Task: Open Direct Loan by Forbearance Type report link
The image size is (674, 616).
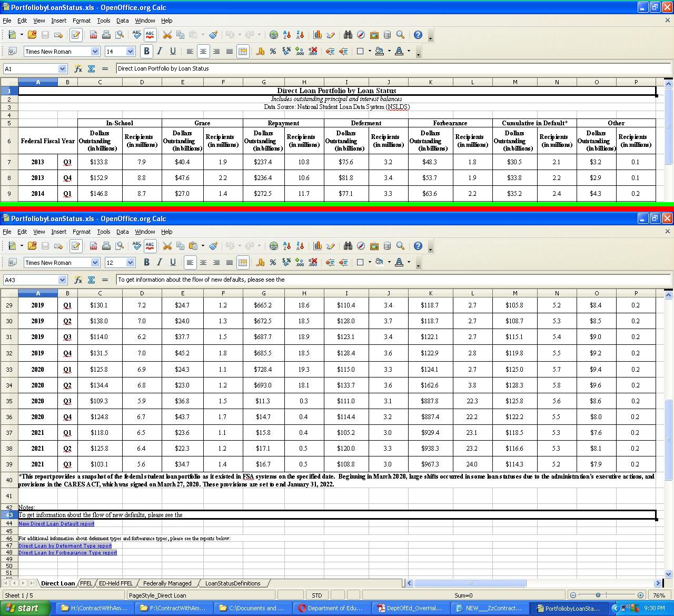Action: click(x=67, y=553)
